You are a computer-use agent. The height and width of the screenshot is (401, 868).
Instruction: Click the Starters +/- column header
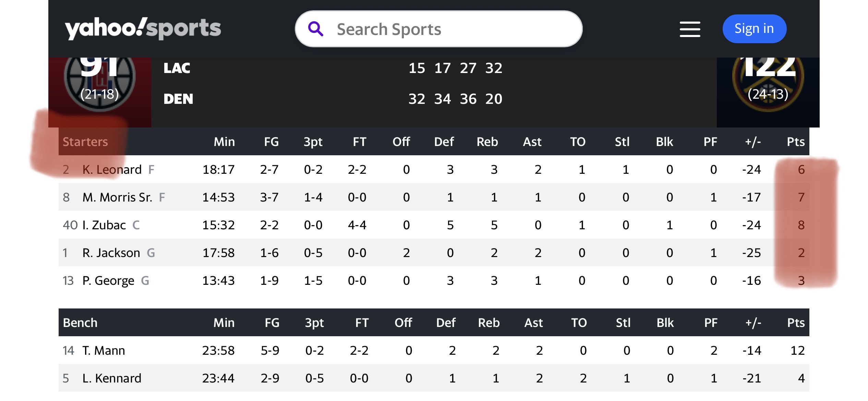753,142
